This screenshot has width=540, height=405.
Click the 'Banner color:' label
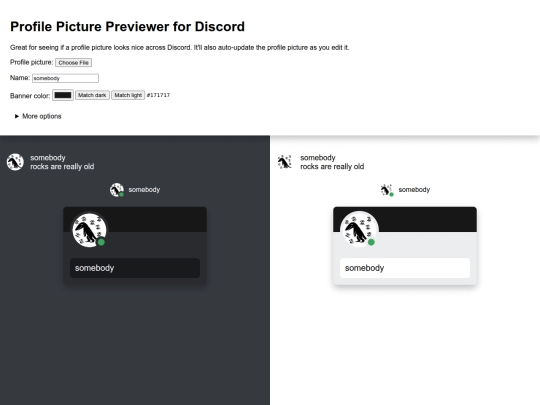click(x=30, y=96)
